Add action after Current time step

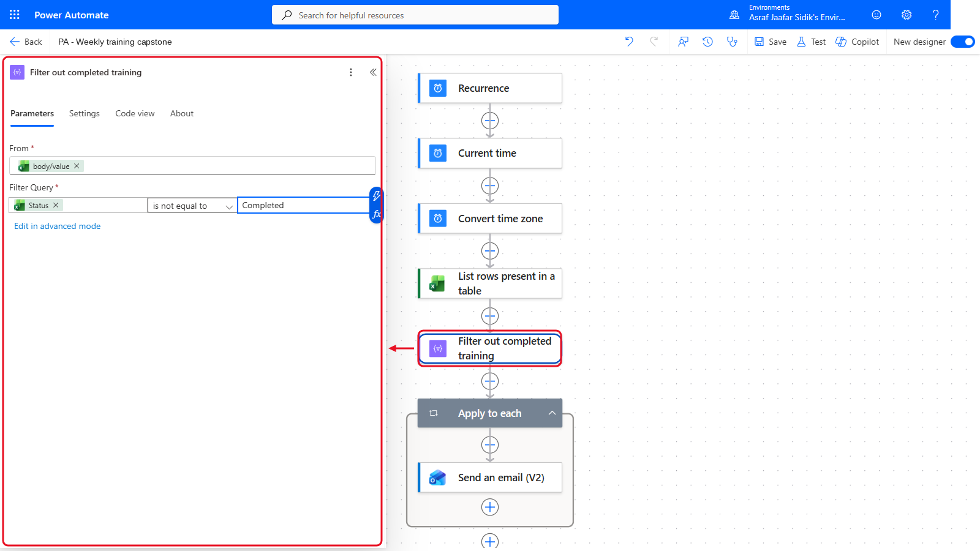point(490,186)
